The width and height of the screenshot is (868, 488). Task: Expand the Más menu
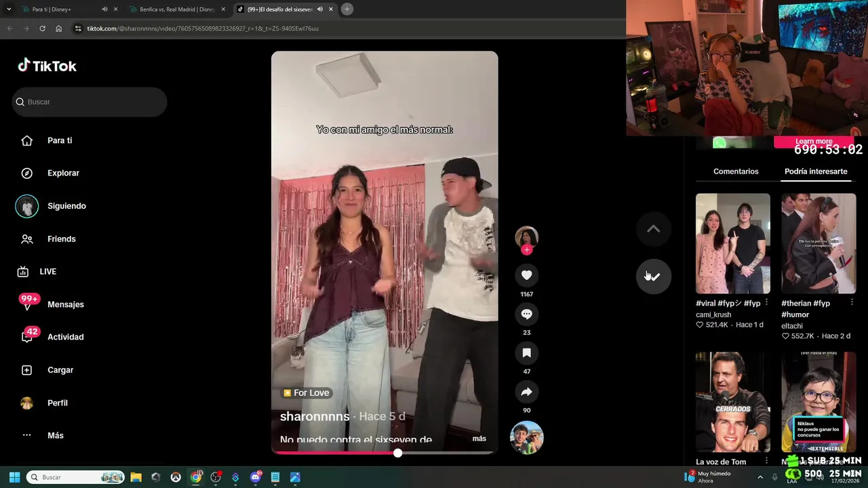[55, 435]
